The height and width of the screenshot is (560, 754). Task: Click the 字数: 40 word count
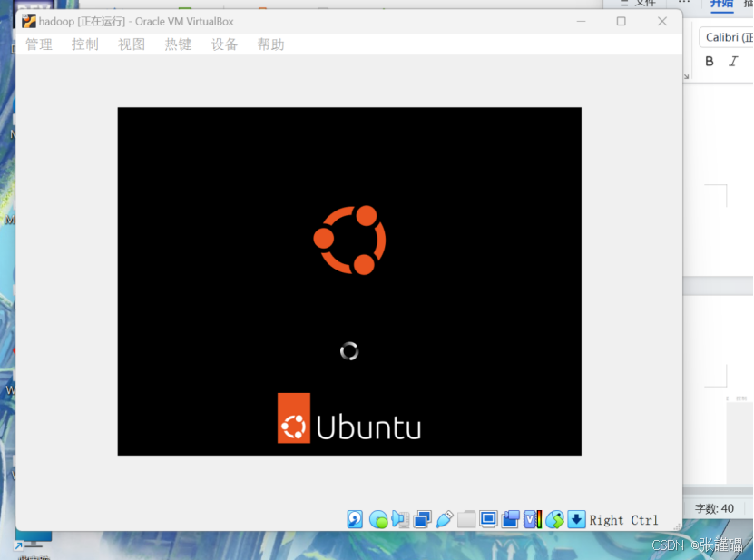point(714,508)
